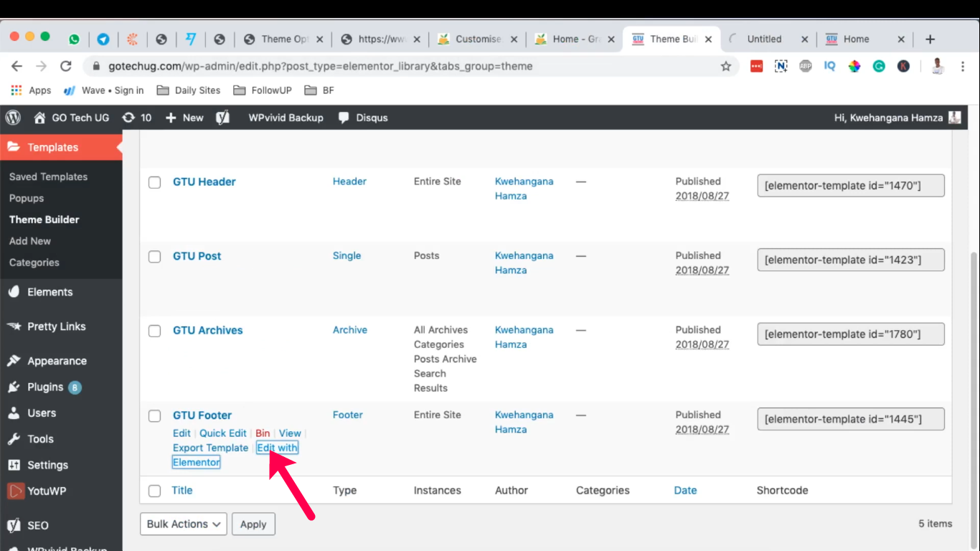
Task: Filter by the Archive type link
Action: coord(350,330)
